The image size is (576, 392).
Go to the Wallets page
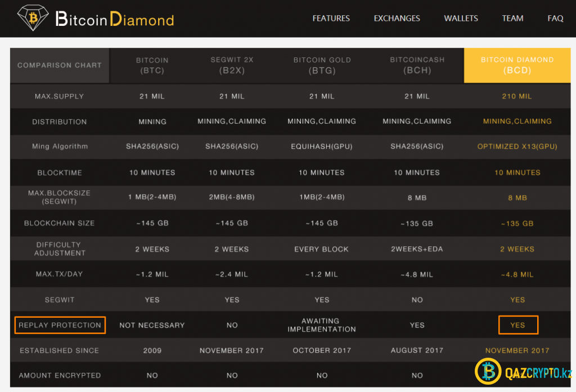pos(461,19)
